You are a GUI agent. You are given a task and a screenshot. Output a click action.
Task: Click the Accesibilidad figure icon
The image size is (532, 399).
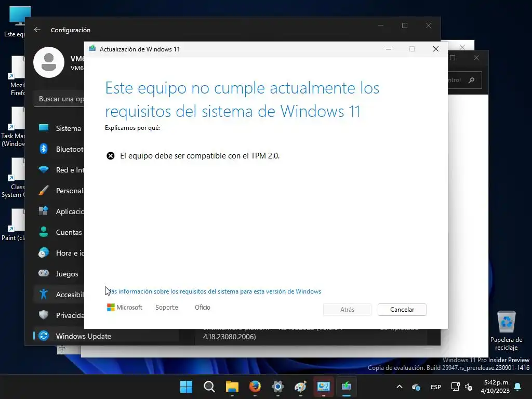tap(44, 294)
